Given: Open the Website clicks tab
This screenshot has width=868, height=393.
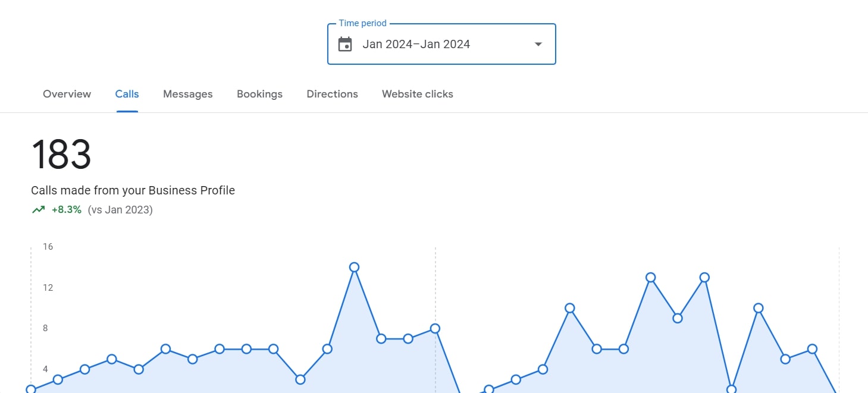Looking at the screenshot, I should pos(418,94).
